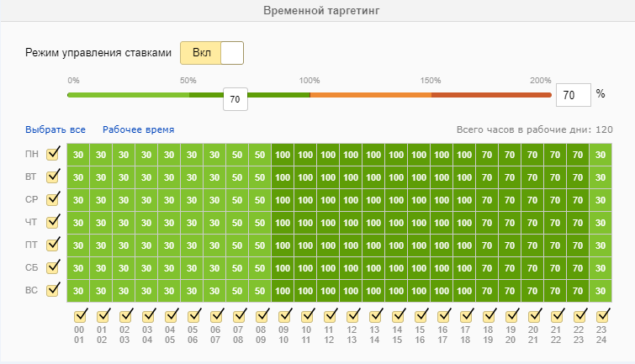Toggle the 02-03 hour column checkbox
635x364 pixels.
pos(125,315)
